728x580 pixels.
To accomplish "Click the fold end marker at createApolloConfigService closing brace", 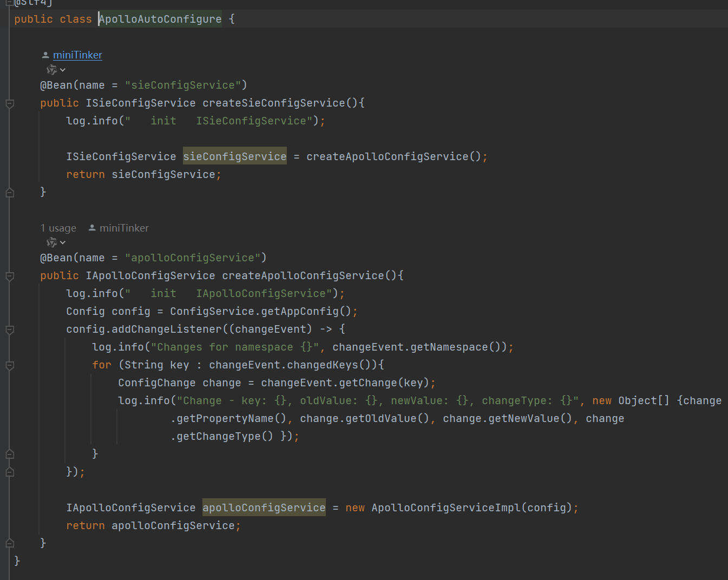I will coord(10,543).
